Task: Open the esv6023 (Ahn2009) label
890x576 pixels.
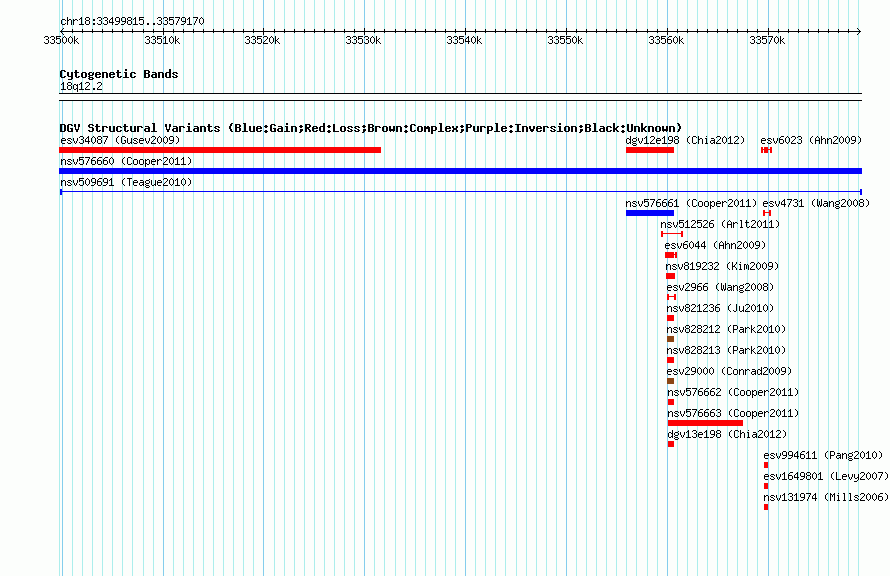Action: click(811, 140)
